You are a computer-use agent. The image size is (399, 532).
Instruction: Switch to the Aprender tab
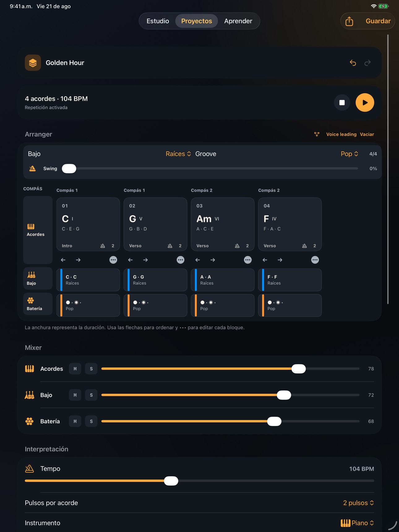coord(238,21)
